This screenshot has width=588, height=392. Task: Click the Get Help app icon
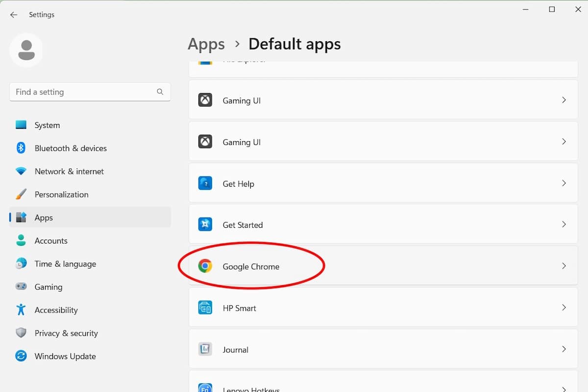(x=205, y=184)
